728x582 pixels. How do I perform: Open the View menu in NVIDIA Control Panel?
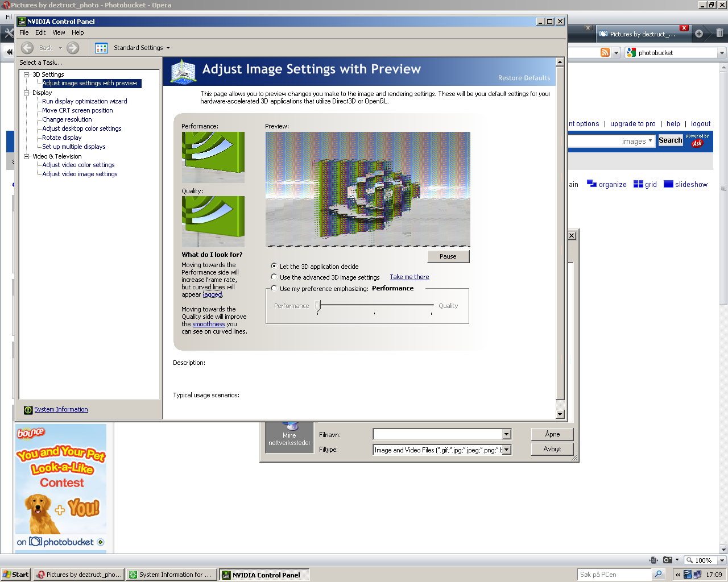pyautogui.click(x=59, y=32)
